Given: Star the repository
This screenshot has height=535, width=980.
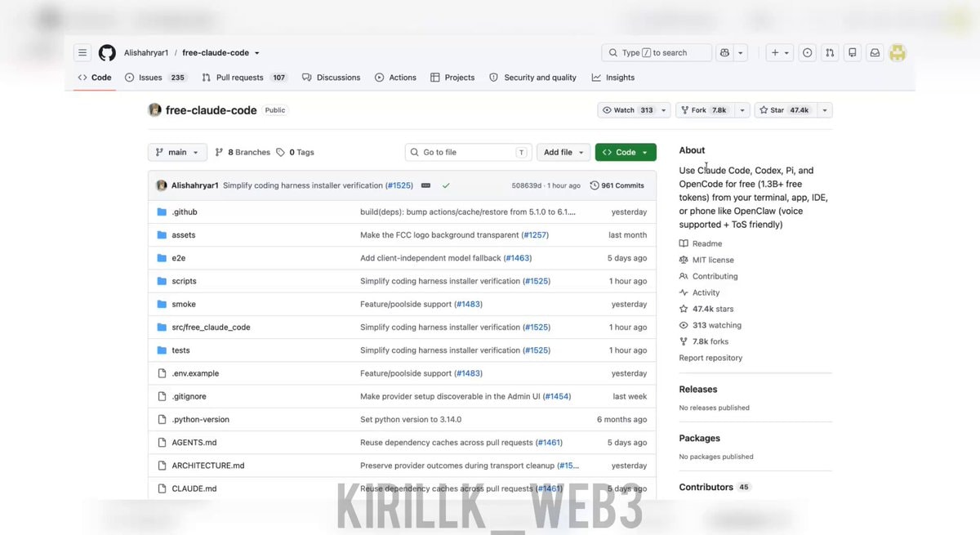Looking at the screenshot, I should point(784,110).
